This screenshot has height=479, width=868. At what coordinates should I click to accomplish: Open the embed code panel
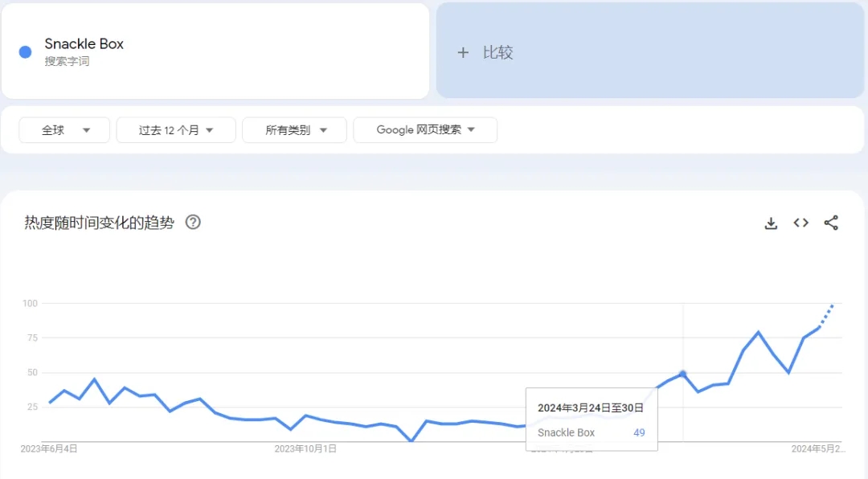tap(800, 223)
